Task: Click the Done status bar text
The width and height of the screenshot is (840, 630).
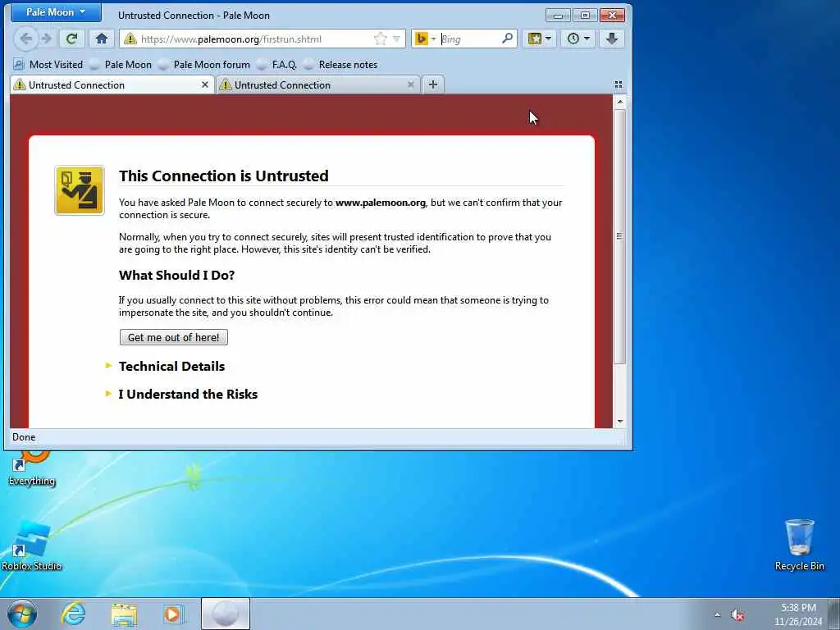Action: [x=24, y=437]
